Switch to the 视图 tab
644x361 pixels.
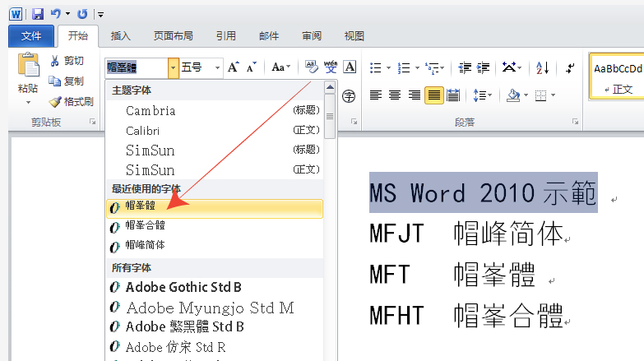[354, 36]
